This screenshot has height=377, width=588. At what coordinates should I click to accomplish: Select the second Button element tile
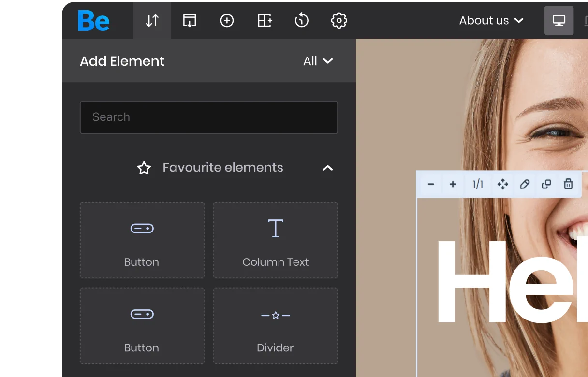(x=142, y=326)
